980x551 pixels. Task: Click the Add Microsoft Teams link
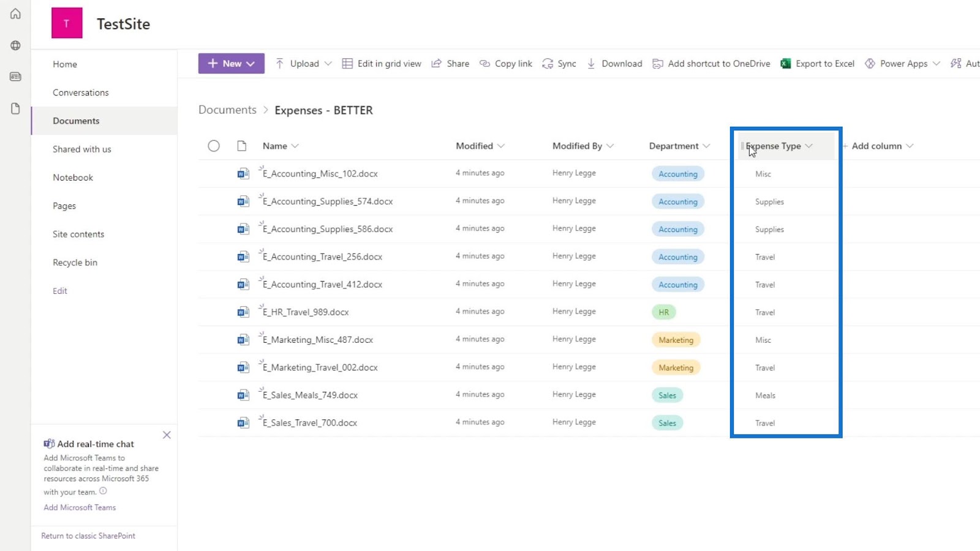[80, 508]
